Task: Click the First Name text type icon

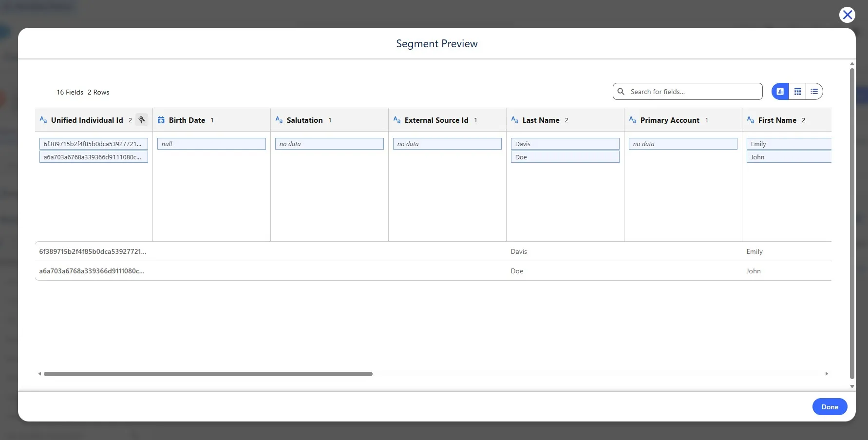Action: click(x=751, y=120)
